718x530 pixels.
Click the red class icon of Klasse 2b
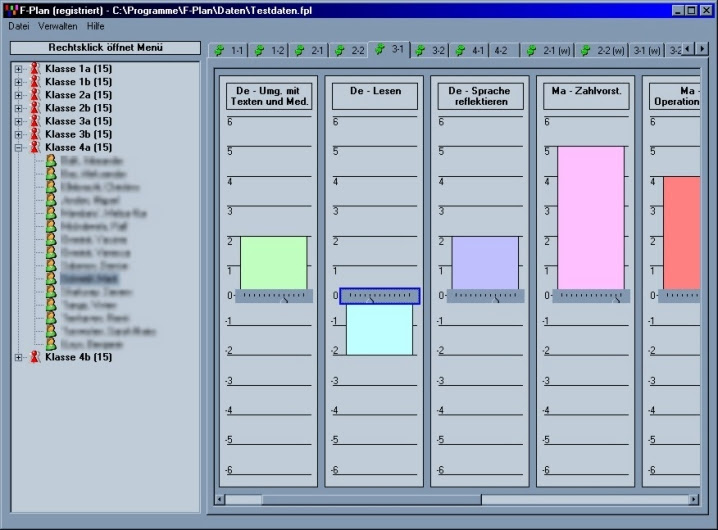click(35, 108)
